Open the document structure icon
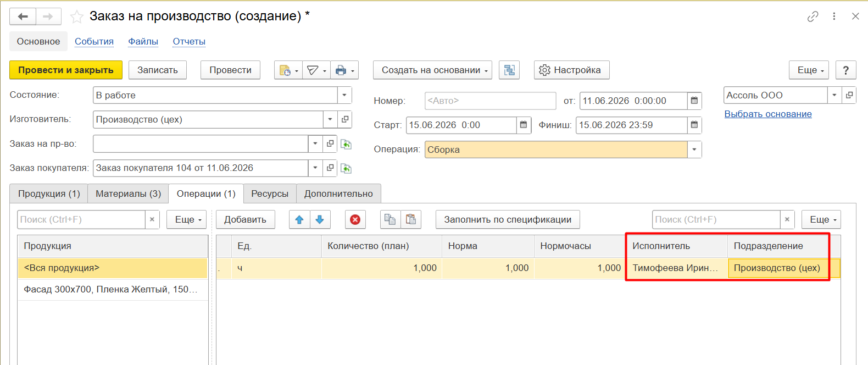Viewport: 868px width, 365px height. pyautogui.click(x=509, y=70)
